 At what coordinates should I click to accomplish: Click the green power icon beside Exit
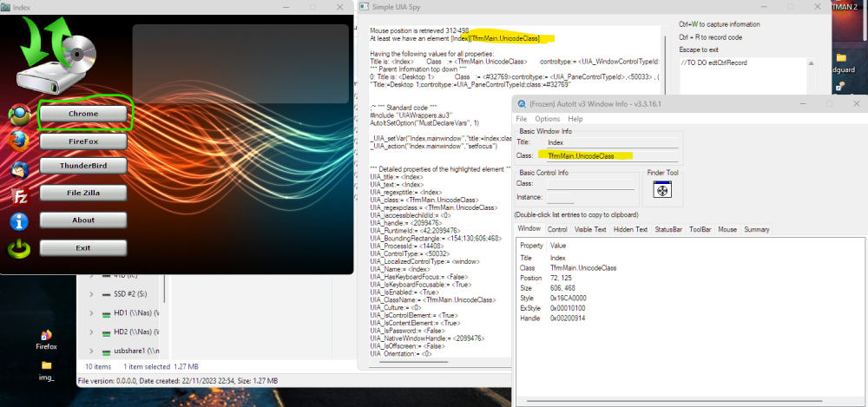tap(19, 249)
